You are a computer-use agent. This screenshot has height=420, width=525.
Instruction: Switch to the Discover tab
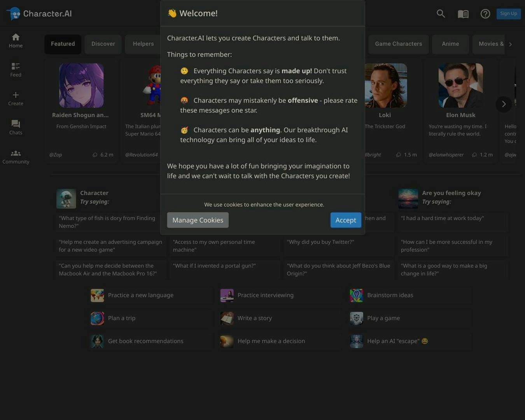pos(103,44)
